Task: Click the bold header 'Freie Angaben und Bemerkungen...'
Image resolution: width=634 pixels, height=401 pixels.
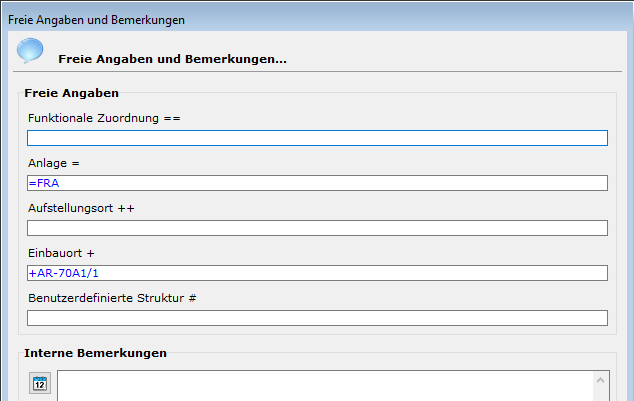Action: click(x=172, y=59)
